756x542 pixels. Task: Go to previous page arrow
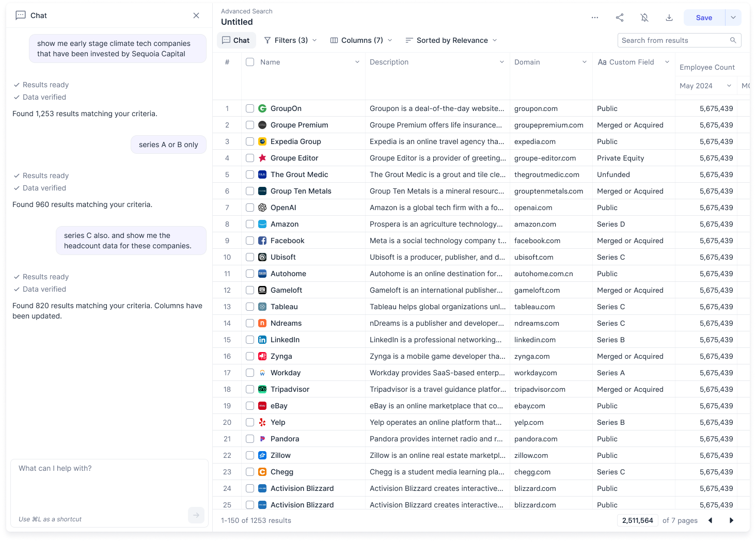tap(711, 520)
